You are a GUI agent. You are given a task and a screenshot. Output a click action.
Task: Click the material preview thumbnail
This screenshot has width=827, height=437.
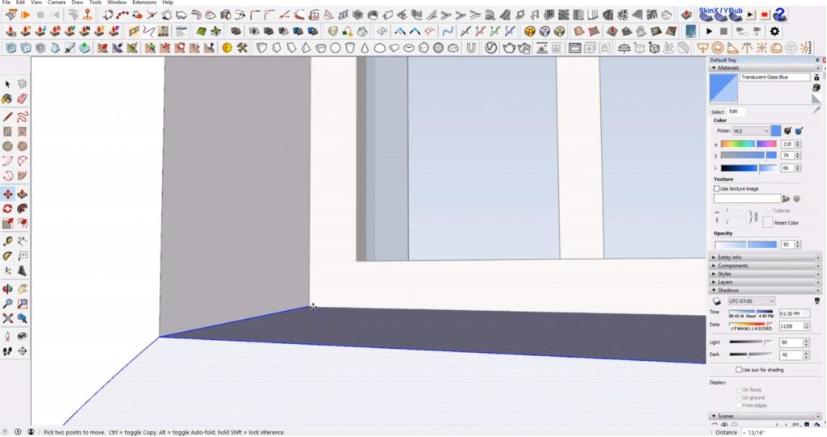(723, 88)
